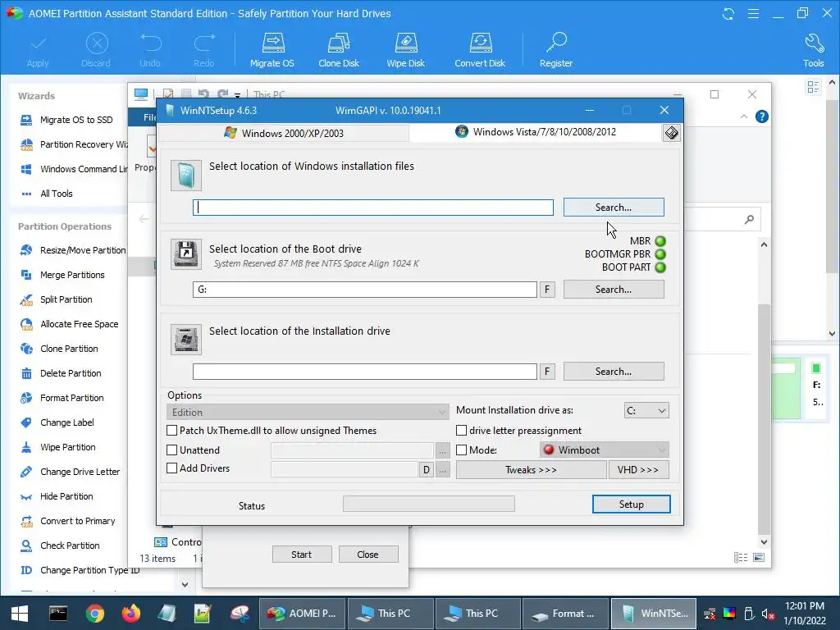Viewport: 840px width, 630px height.
Task: Switch to Format taskbar window
Action: [565, 613]
